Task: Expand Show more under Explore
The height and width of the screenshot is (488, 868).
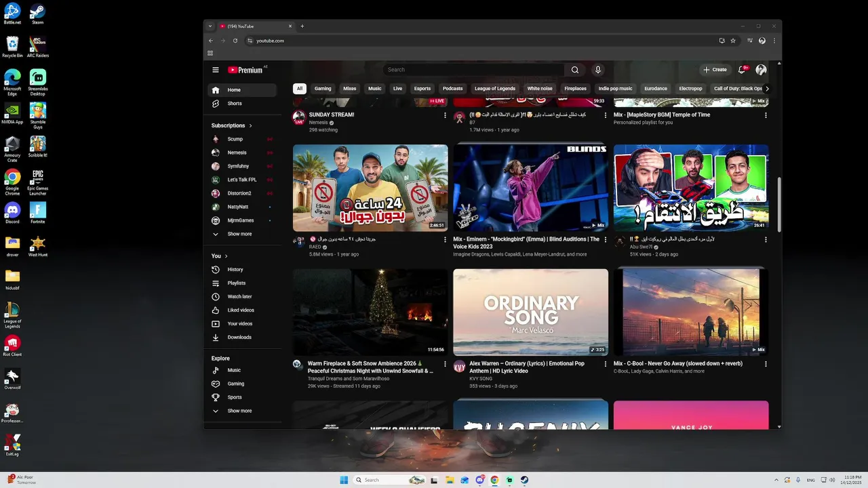Action: tap(242, 411)
